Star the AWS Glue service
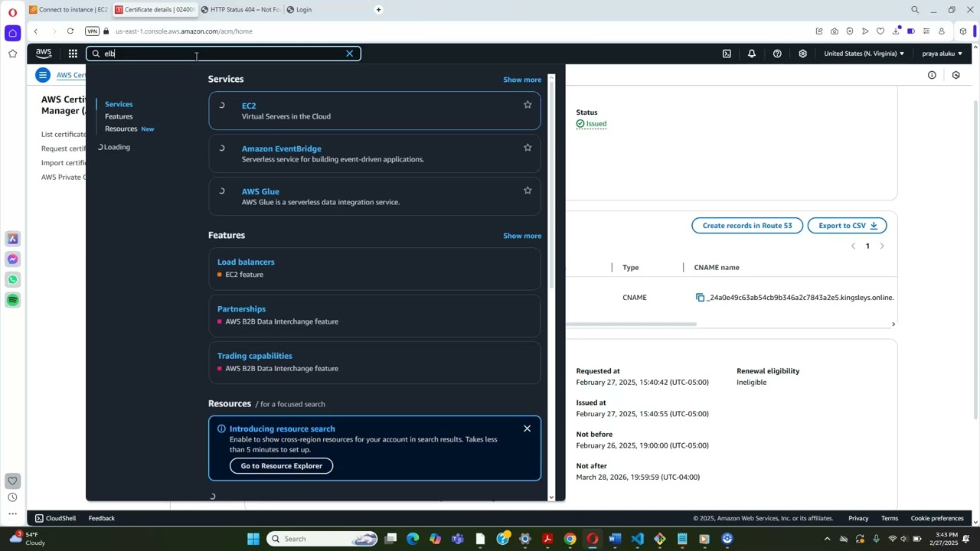The width and height of the screenshot is (980, 551). (528, 191)
